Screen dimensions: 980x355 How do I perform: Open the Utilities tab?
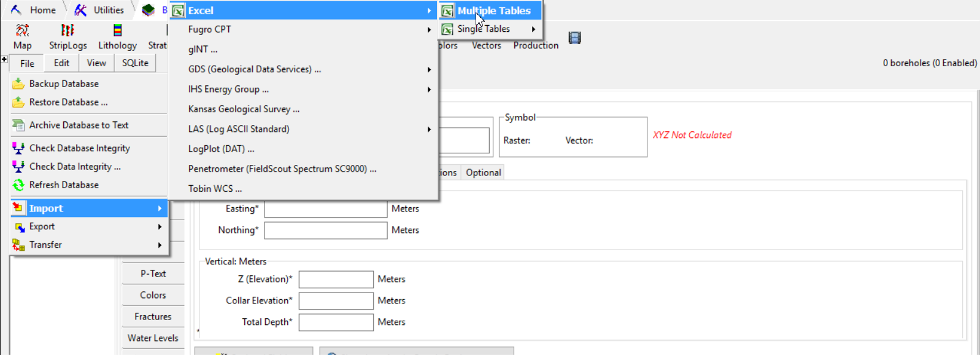99,10
